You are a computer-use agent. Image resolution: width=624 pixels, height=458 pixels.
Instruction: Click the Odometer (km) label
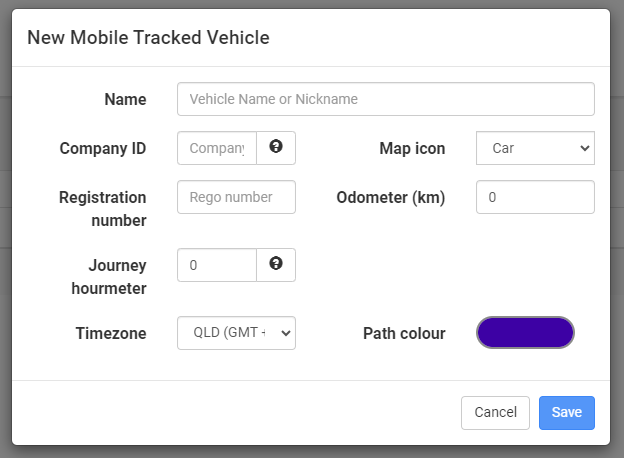click(x=391, y=197)
